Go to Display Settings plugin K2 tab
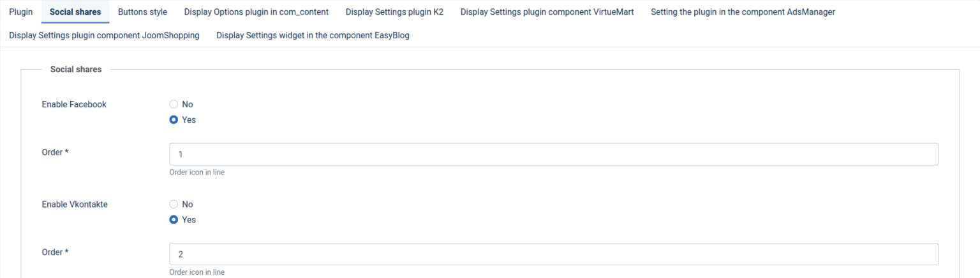 coord(394,12)
